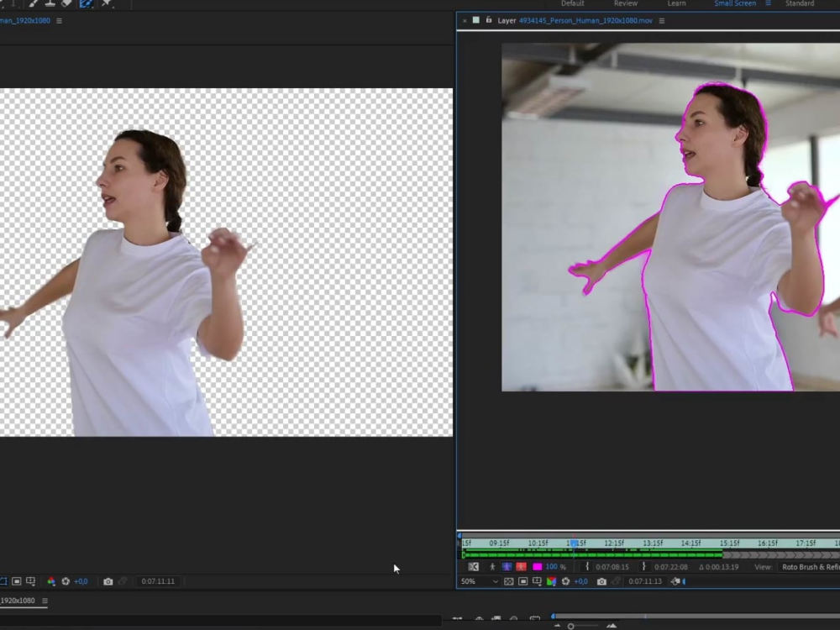Toggle fast previews icon in Layer panel
840x630 pixels.
[x=509, y=581]
